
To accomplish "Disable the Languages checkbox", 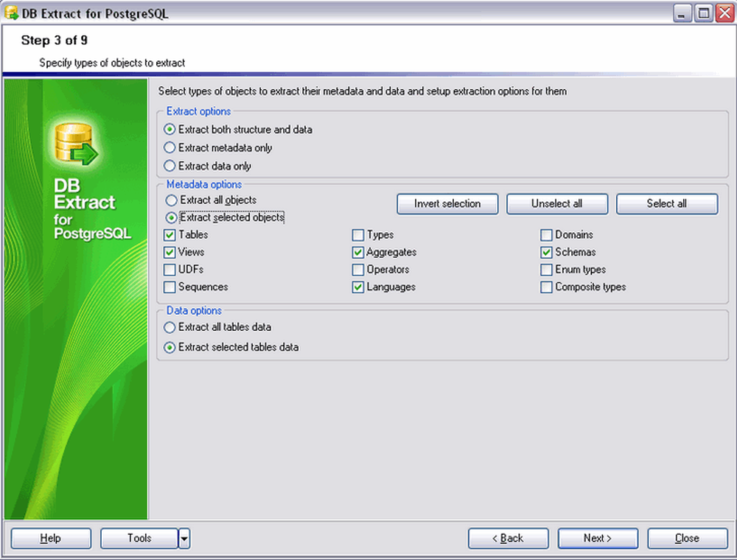I will coord(357,287).
